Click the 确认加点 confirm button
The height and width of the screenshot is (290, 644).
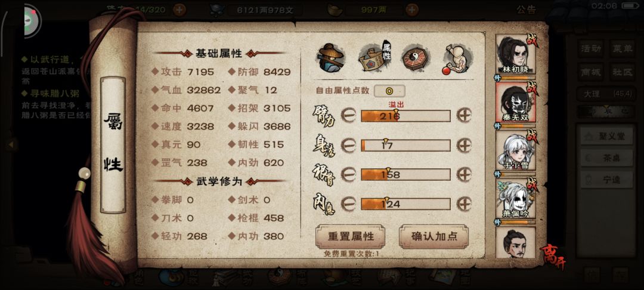tap(434, 237)
